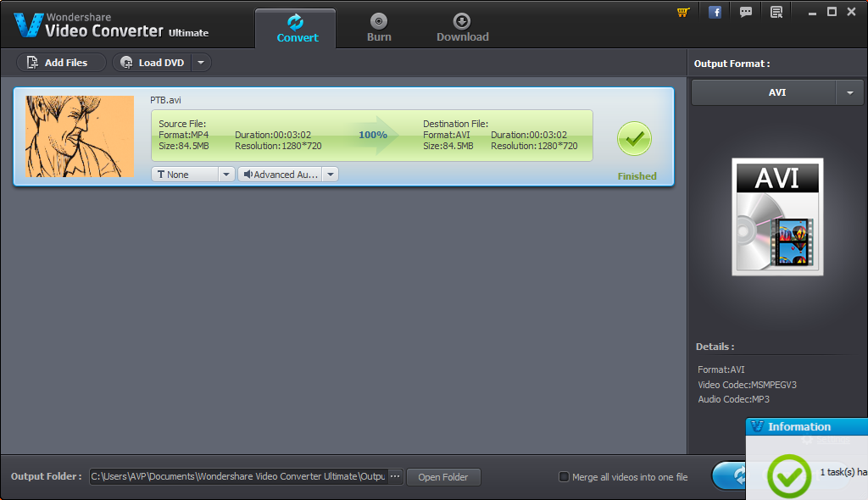Click the Finished status text

pyautogui.click(x=637, y=176)
